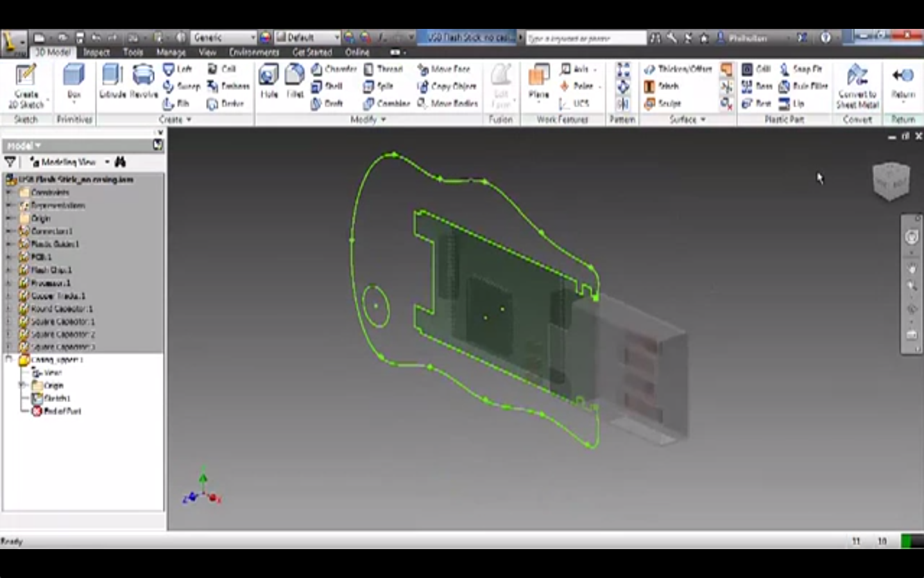The width and height of the screenshot is (924, 578).
Task: Activate the Extrude tool
Action: (x=112, y=82)
